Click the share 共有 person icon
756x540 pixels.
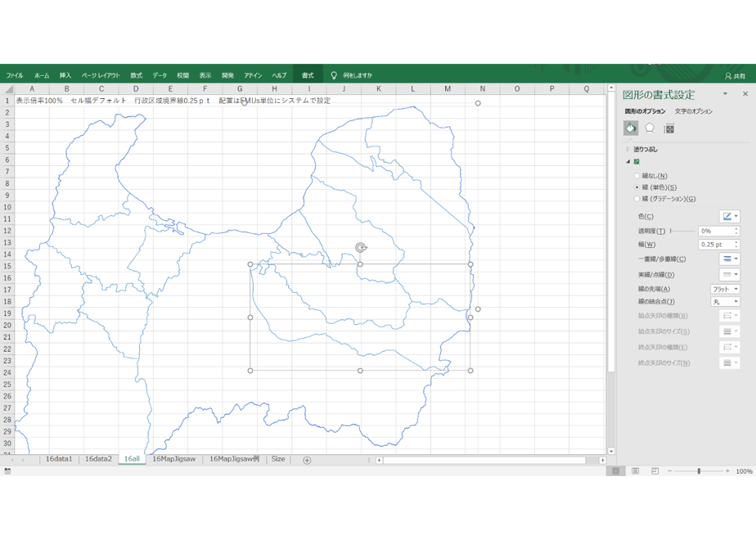[x=728, y=76]
